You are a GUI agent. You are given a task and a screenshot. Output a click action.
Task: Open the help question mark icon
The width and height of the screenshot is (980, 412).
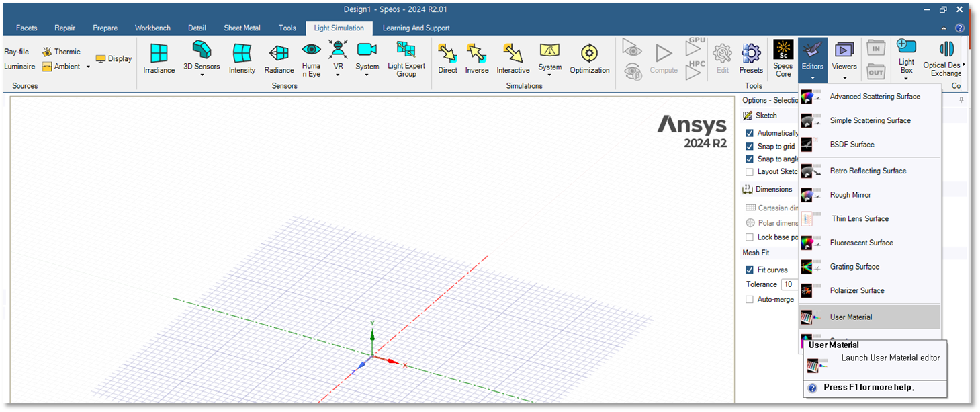(x=960, y=28)
